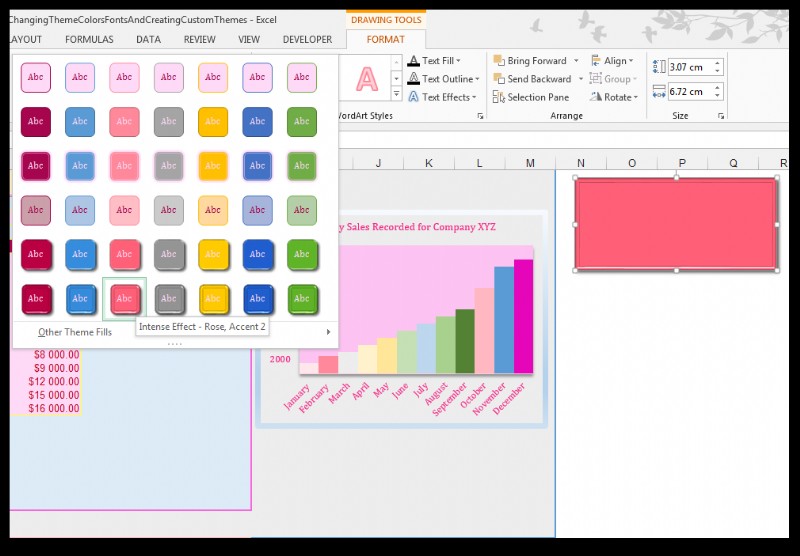
Task: Select the light blue Moderate Effect style
Action: [x=80, y=254]
